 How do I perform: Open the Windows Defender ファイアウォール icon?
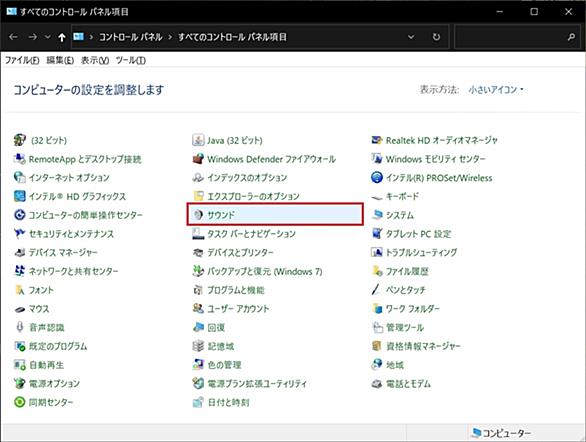pyautogui.click(x=198, y=159)
